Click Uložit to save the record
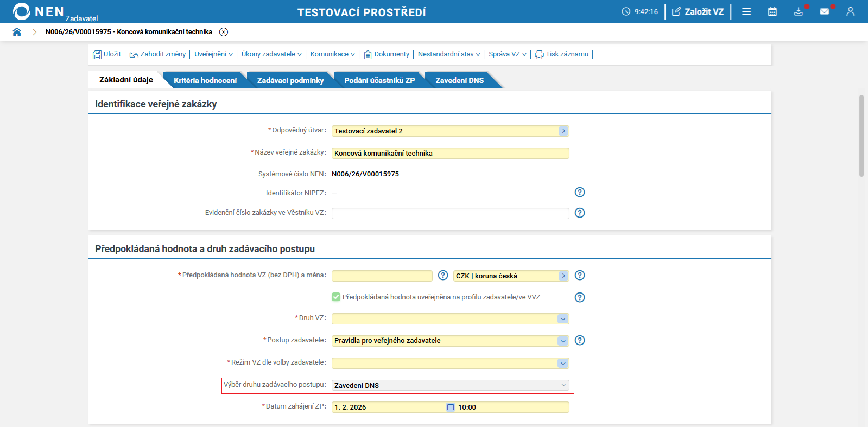Image resolution: width=868 pixels, height=427 pixels. coord(107,54)
